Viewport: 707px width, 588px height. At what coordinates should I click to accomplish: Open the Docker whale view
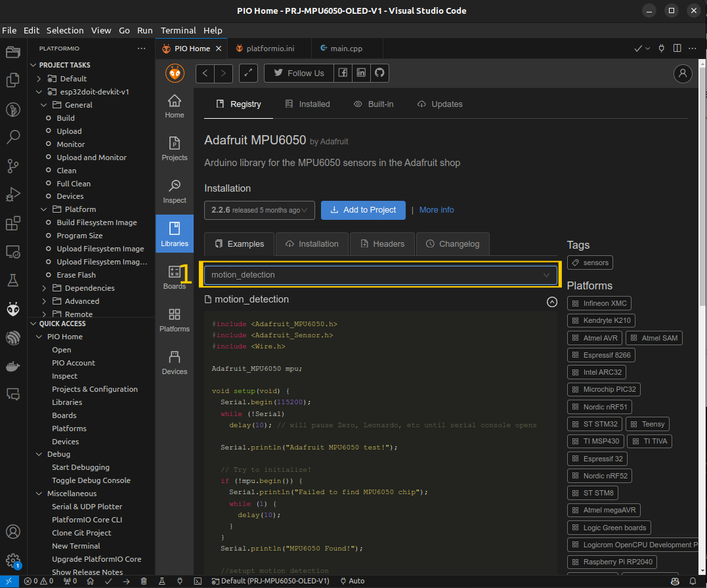(13, 366)
